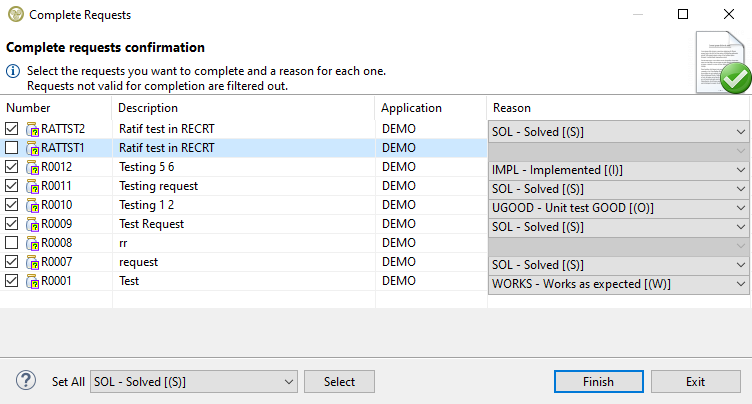Open the Set All reason combo box
This screenshot has width=752, height=404.
tap(193, 381)
